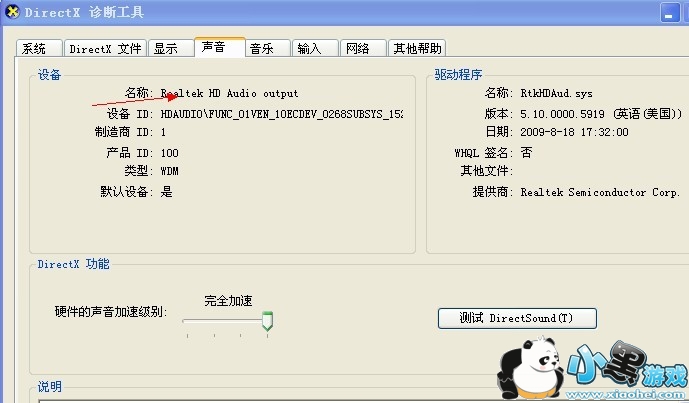The width and height of the screenshot is (689, 403).
Task: Click the 产品 ID value 100
Action: [170, 153]
